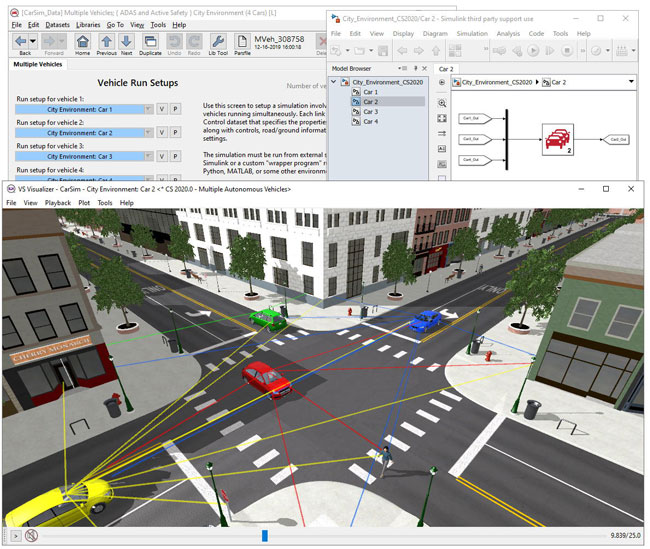Open CarSim Libraries menu
The width and height of the screenshot is (650, 549).
(88, 25)
